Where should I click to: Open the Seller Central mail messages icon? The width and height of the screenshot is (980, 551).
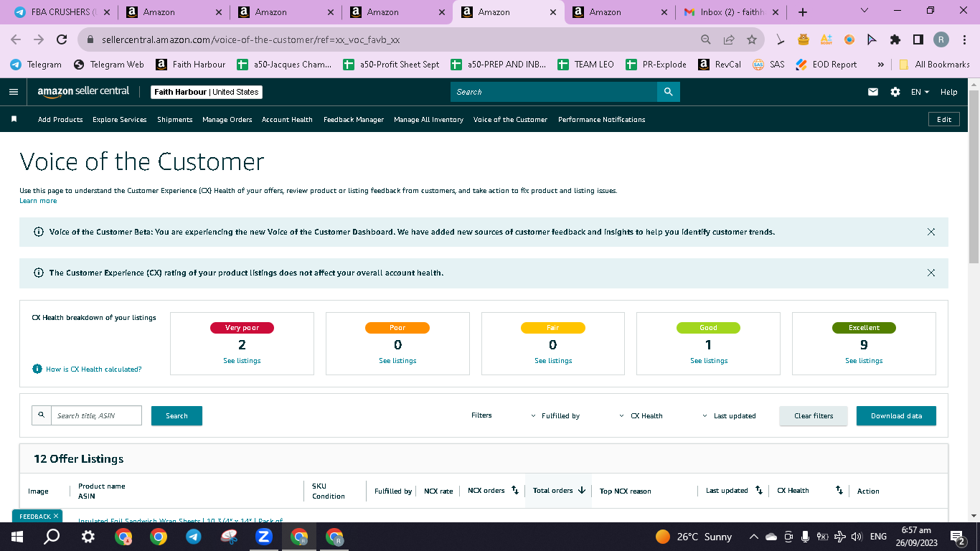point(873,92)
